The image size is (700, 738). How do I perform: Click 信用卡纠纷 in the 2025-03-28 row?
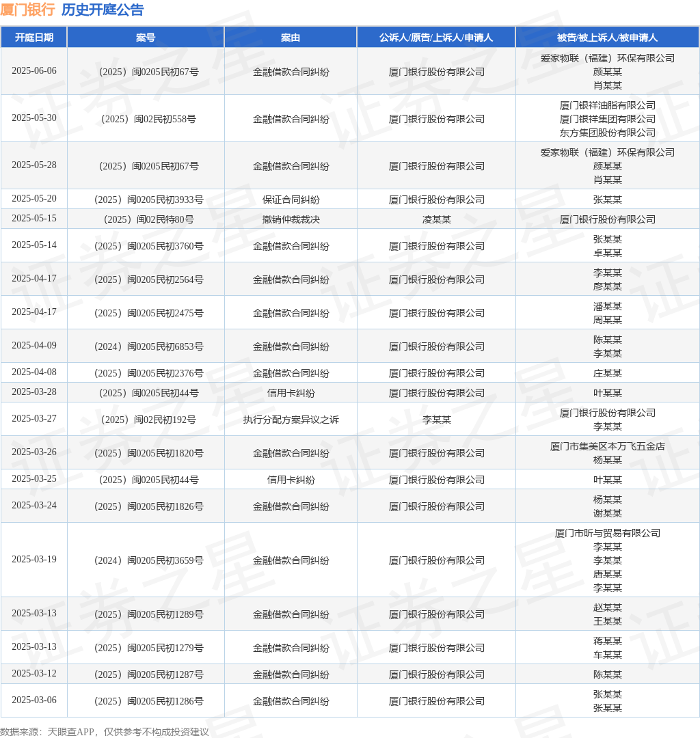291,393
